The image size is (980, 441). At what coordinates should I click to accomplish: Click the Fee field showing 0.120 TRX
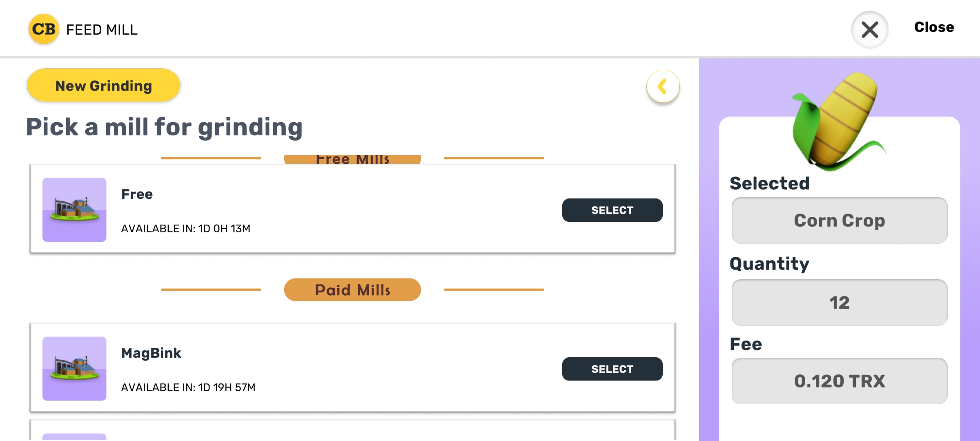[x=840, y=381]
